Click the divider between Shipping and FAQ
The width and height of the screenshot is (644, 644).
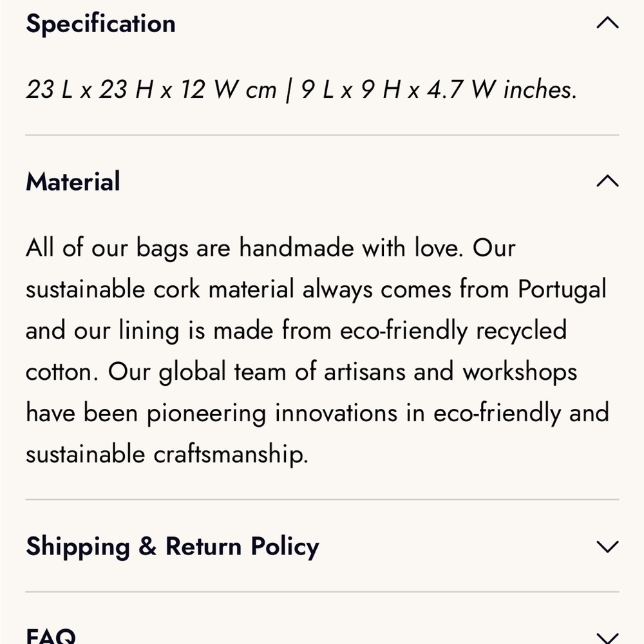[322, 592]
